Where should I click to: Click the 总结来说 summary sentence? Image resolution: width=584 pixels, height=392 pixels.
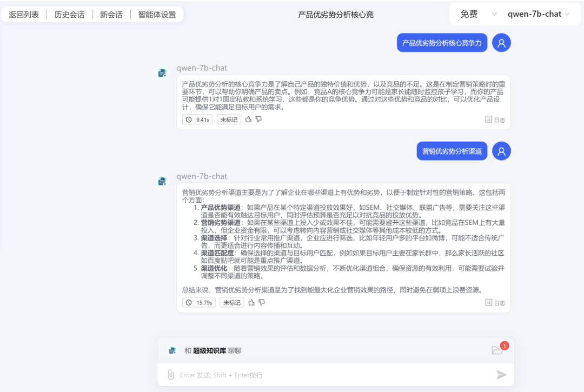[332, 290]
